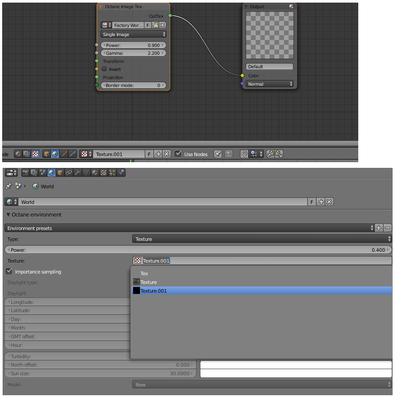Open the Single Image dropdown
Image resolution: width=400 pixels, height=400 pixels.
pos(133,34)
